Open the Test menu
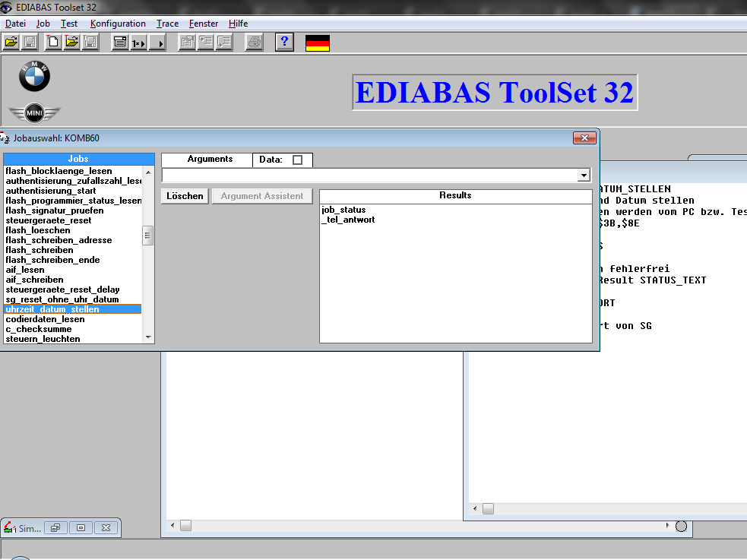The height and width of the screenshot is (560, 747). tap(68, 24)
